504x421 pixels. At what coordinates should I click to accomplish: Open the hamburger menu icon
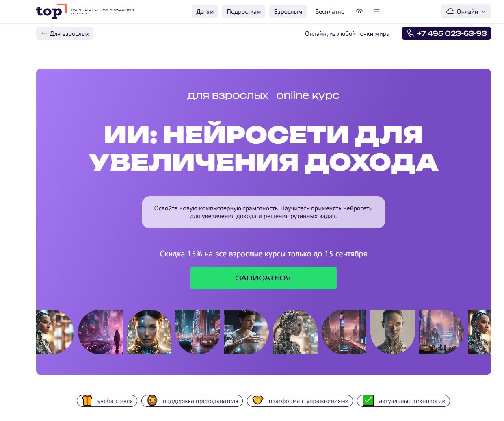click(376, 11)
